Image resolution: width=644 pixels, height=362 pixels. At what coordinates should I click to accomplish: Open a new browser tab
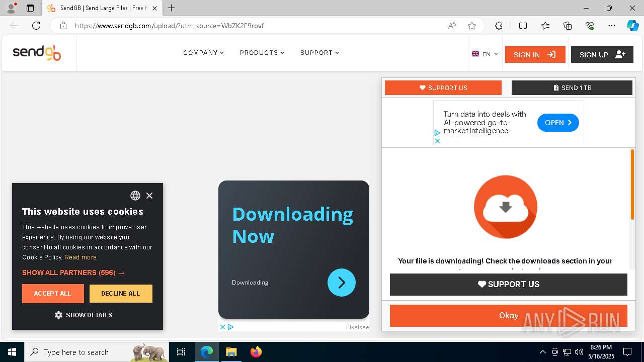(171, 8)
